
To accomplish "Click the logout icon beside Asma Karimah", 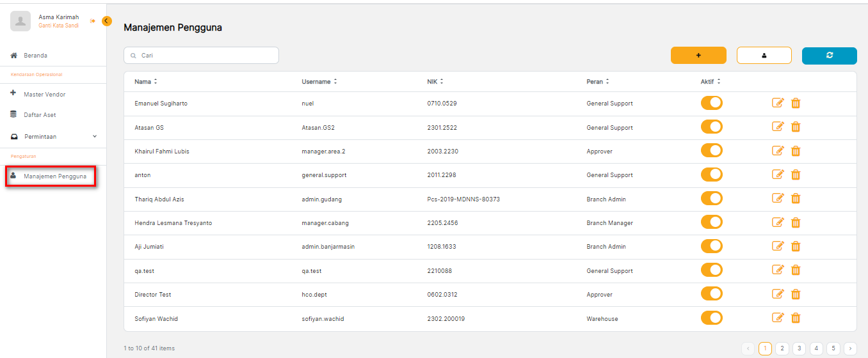I will (x=93, y=21).
